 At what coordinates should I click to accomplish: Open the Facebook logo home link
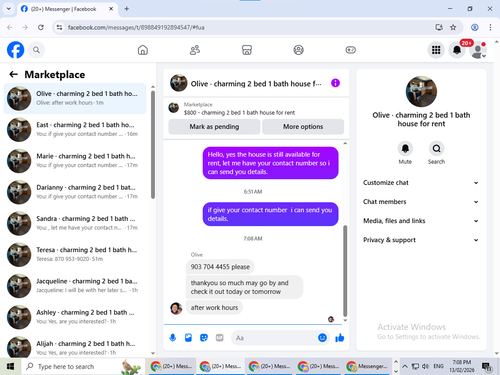(x=15, y=50)
